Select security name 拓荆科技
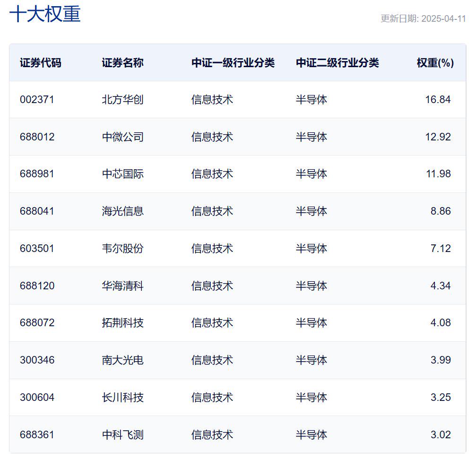Viewport: 476px width, 460px height. [122, 323]
